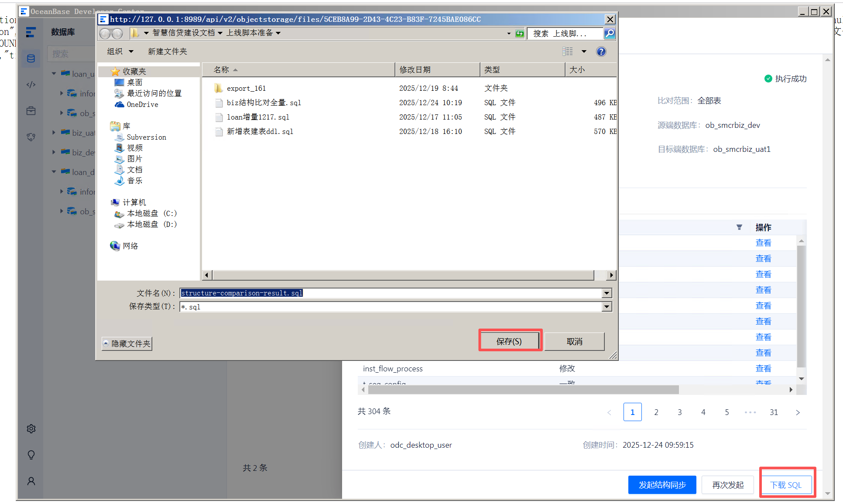Screen dimensions: 843x504
Task: Toggle the hide folders button
Action: point(127,343)
